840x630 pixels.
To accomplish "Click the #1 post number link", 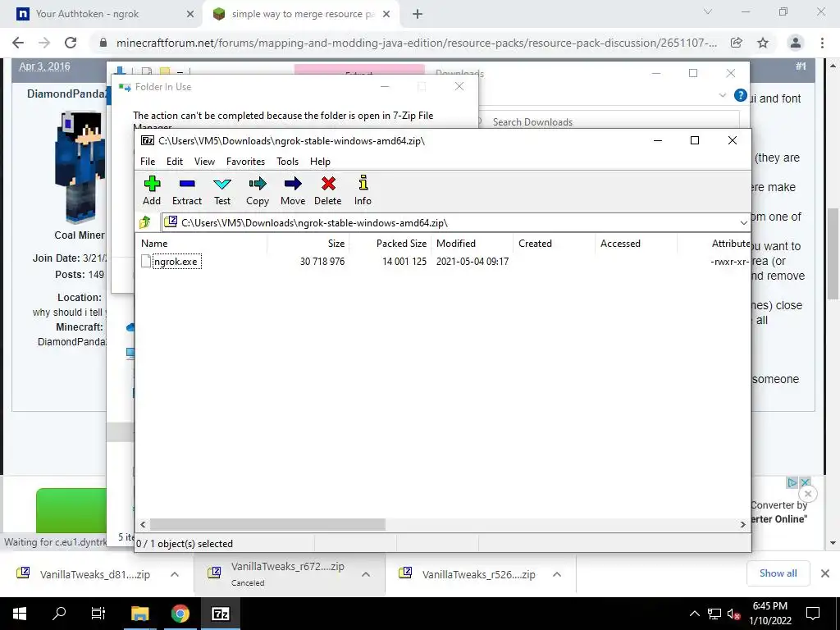I will [801, 66].
